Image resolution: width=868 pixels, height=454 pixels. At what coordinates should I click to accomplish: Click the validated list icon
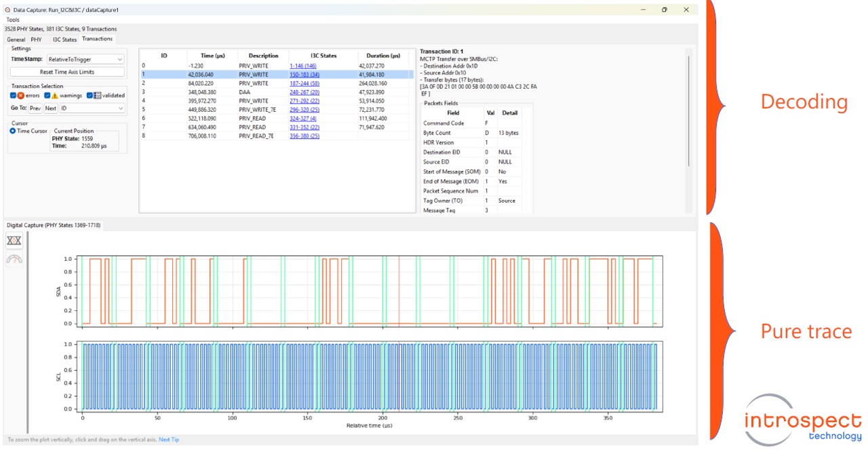pos(98,96)
